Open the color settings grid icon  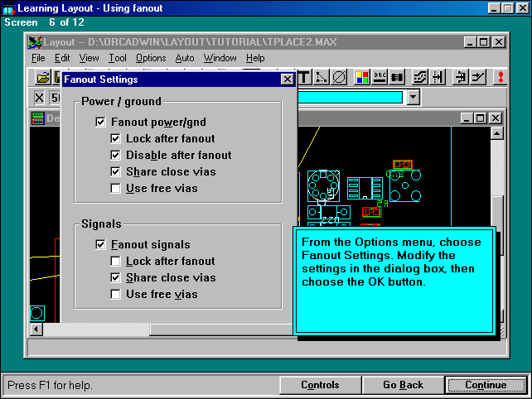(x=362, y=78)
